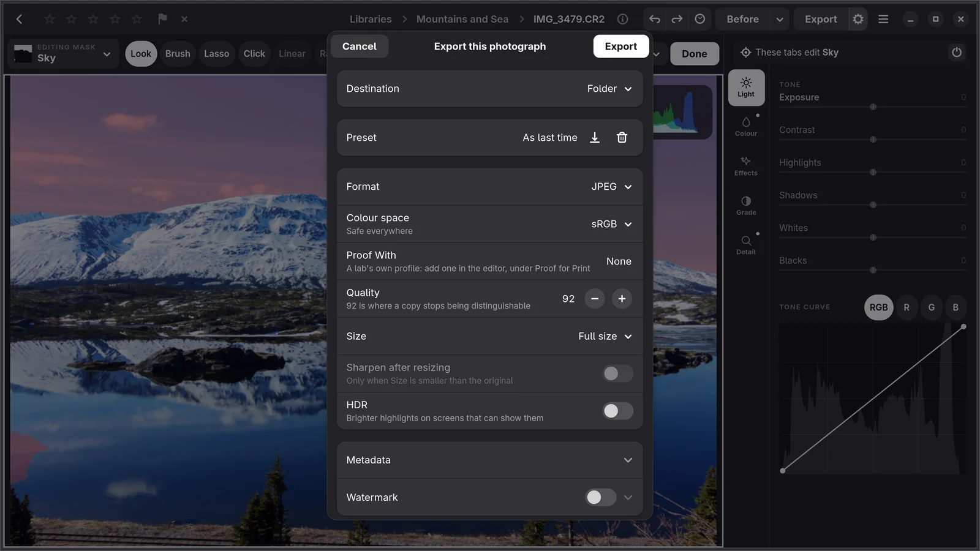Increase Quality with plus button

[x=622, y=299]
